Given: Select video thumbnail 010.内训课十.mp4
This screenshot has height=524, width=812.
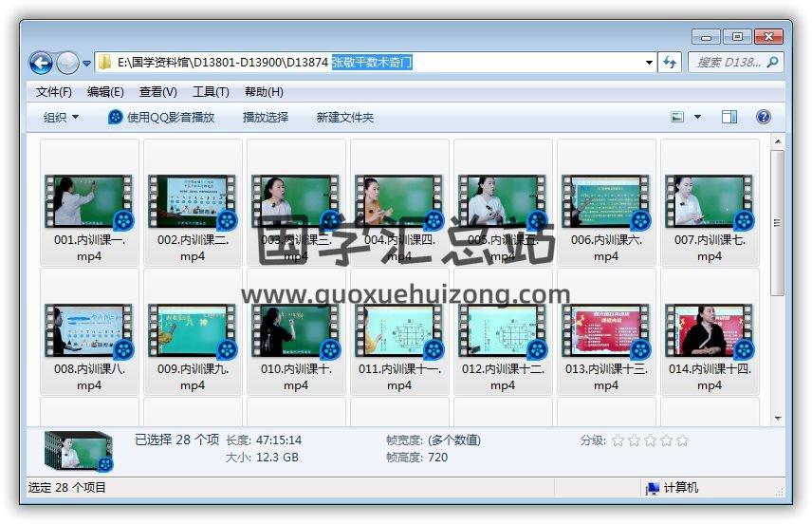Looking at the screenshot, I should click(x=296, y=330).
